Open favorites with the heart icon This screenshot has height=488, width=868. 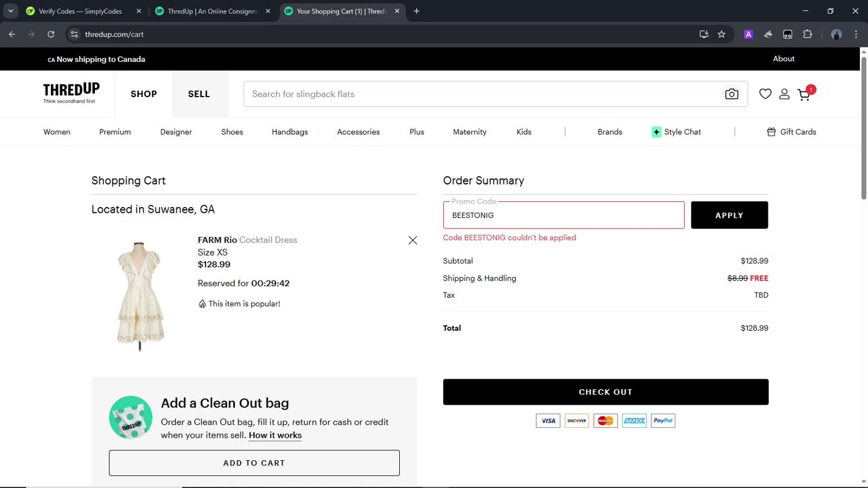click(765, 94)
